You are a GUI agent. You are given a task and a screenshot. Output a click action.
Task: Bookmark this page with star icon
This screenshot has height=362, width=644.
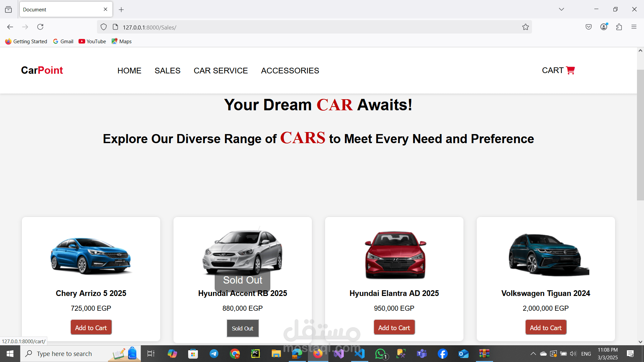click(x=525, y=27)
